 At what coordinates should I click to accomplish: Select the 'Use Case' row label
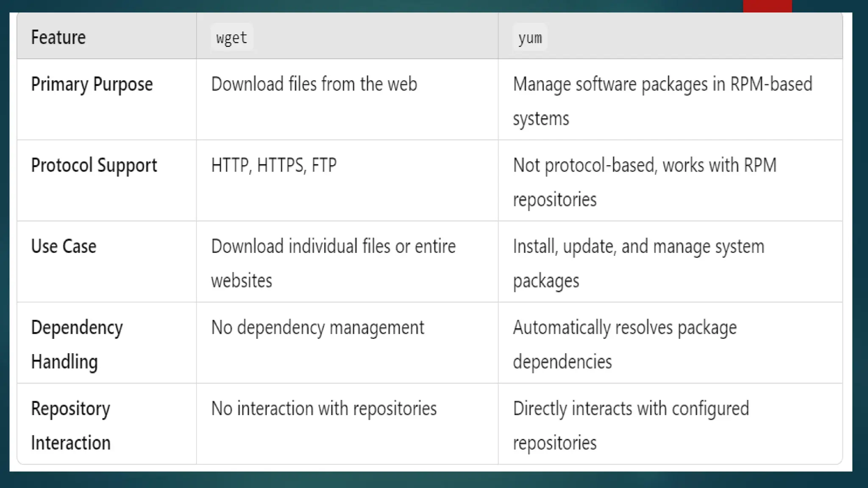pyautogui.click(x=64, y=247)
